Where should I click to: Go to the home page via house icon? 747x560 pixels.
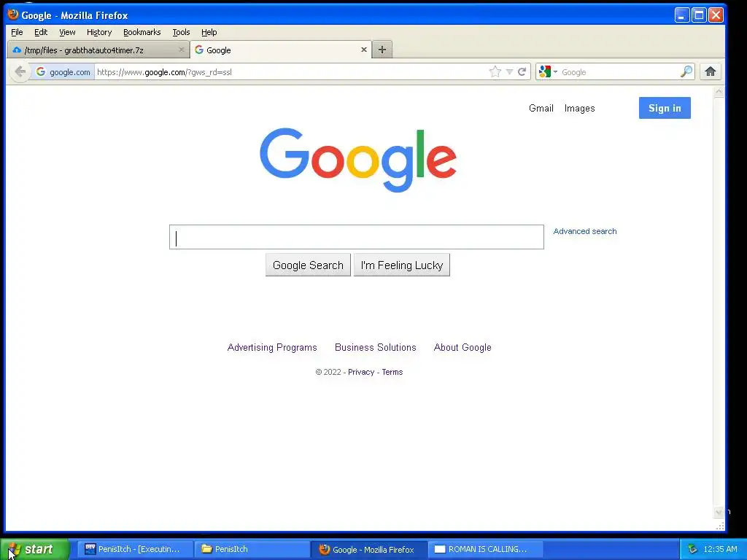pos(711,72)
